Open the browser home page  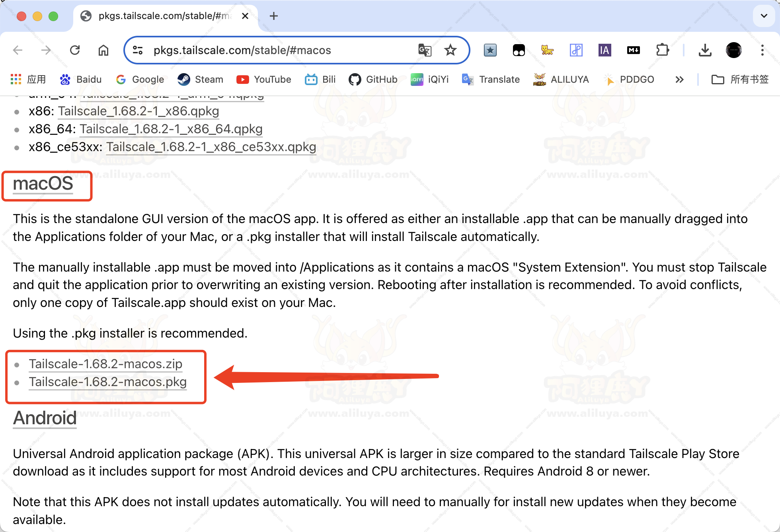tap(103, 50)
